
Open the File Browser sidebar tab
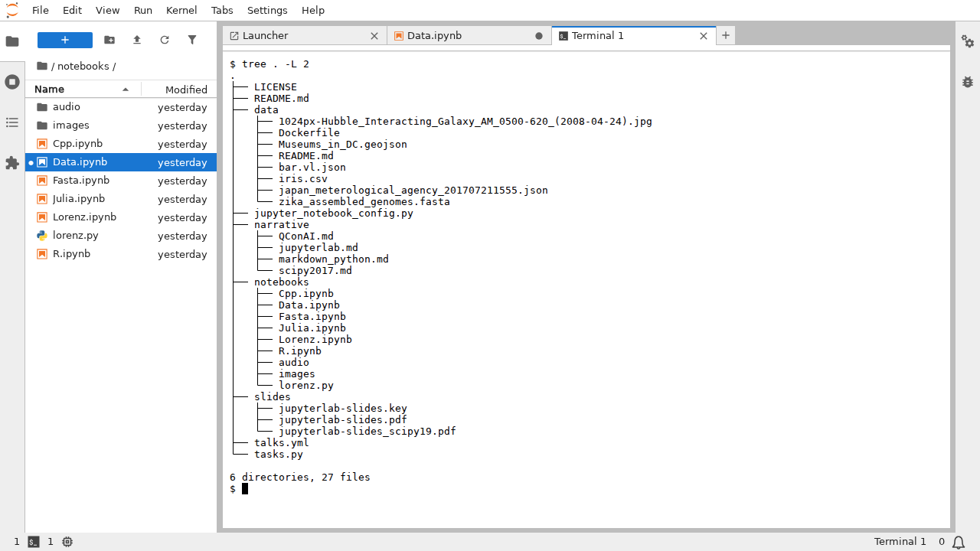pos(12,41)
